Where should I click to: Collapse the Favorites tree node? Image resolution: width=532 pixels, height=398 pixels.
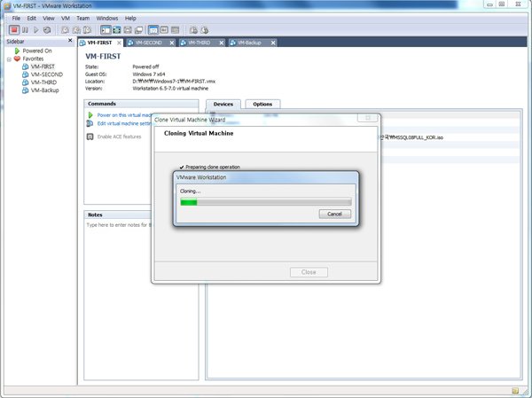pyautogui.click(x=9, y=59)
